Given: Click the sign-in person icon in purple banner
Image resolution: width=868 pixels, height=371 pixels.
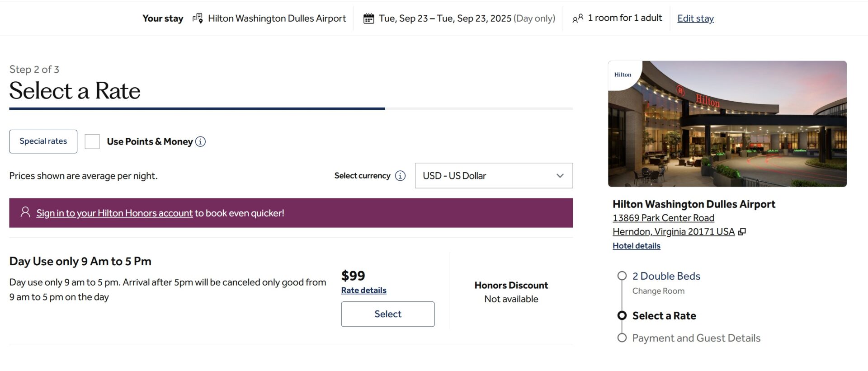Looking at the screenshot, I should (25, 212).
